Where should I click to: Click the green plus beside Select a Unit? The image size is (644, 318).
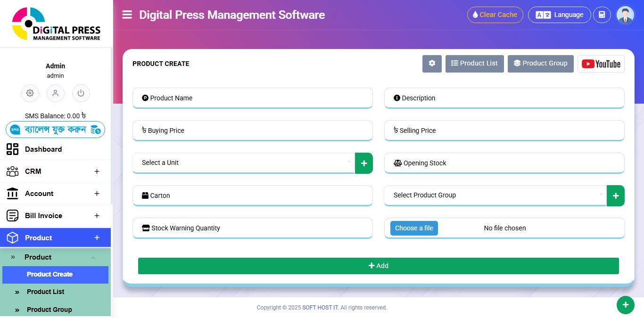coord(364,163)
